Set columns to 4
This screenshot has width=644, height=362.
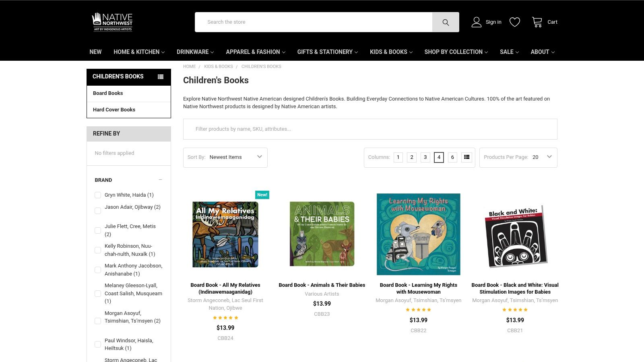click(x=439, y=157)
